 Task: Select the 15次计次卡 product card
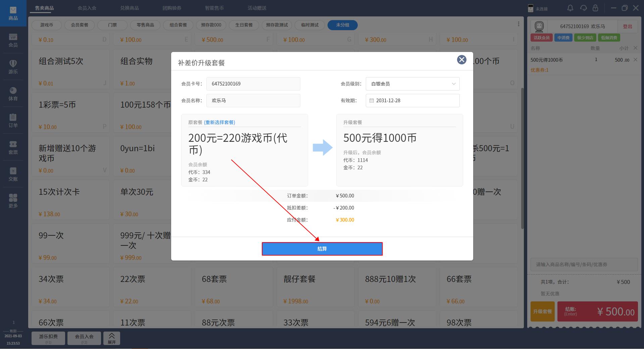click(x=71, y=199)
